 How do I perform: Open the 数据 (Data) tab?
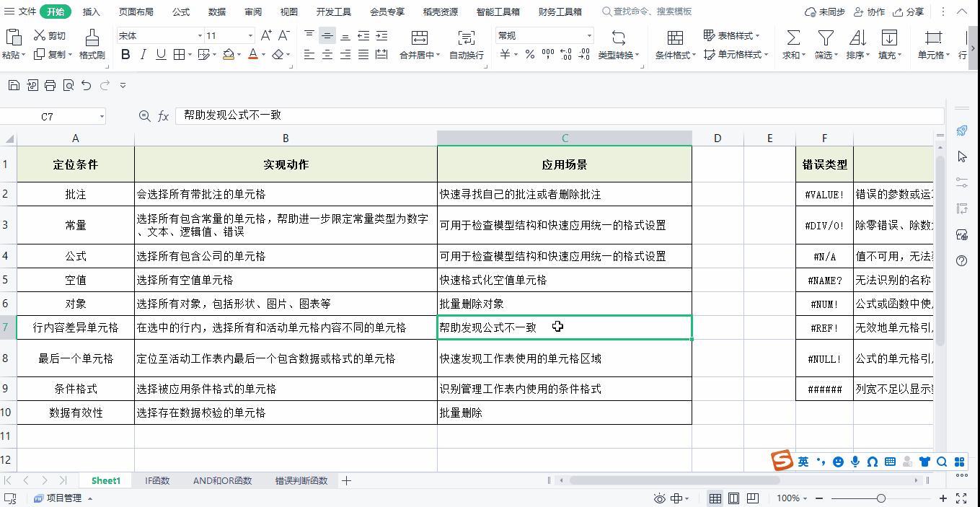pos(217,12)
